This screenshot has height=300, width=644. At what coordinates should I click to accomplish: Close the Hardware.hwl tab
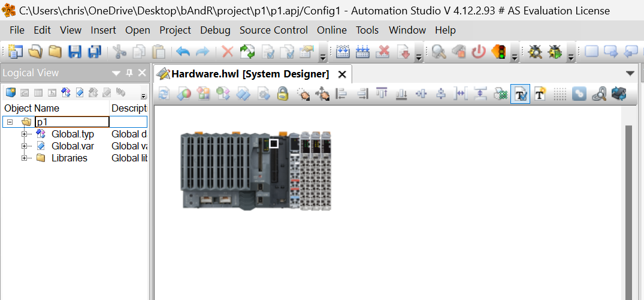point(342,74)
